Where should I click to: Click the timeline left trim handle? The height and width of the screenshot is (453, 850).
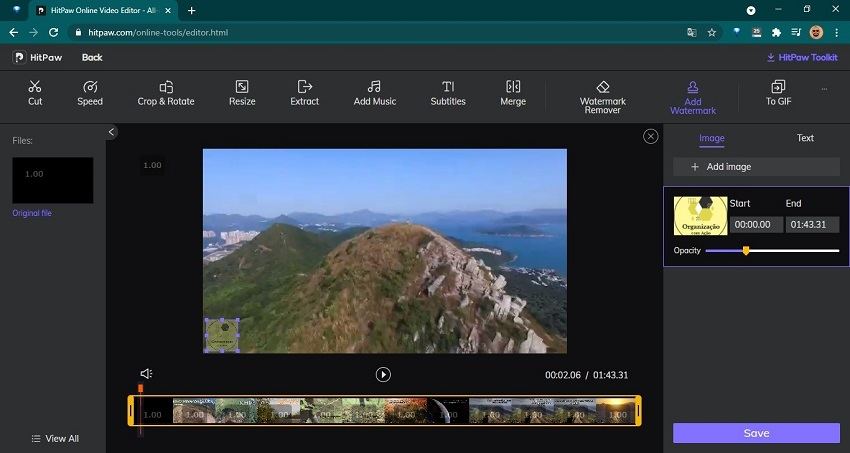click(x=131, y=410)
